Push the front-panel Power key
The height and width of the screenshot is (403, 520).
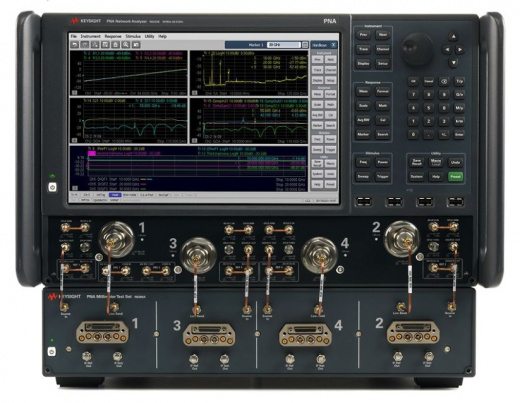(383, 162)
